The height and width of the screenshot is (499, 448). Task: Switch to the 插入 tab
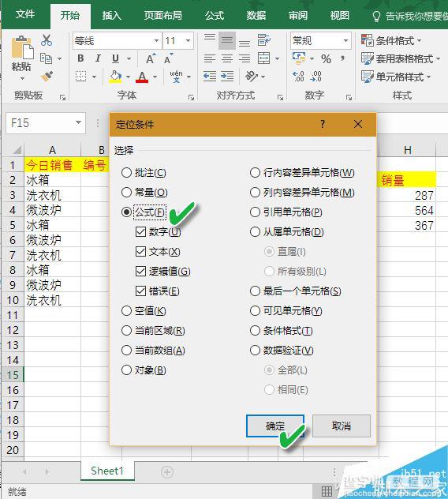tap(111, 15)
